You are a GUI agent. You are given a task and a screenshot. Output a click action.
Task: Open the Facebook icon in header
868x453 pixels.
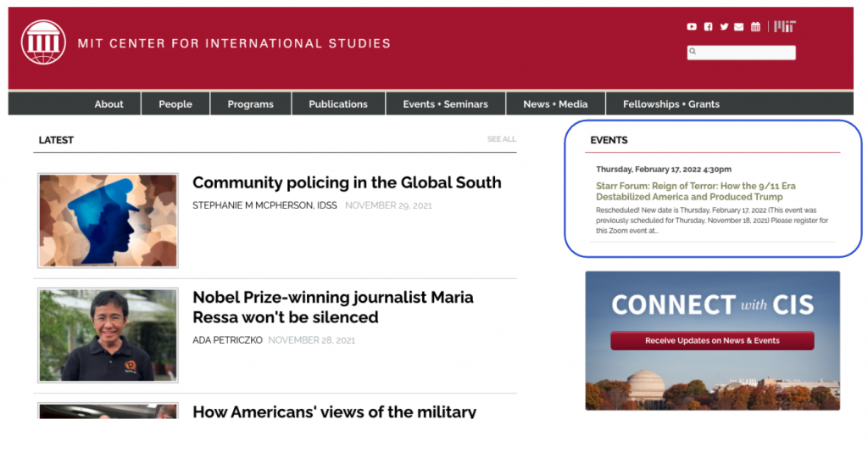(x=708, y=26)
